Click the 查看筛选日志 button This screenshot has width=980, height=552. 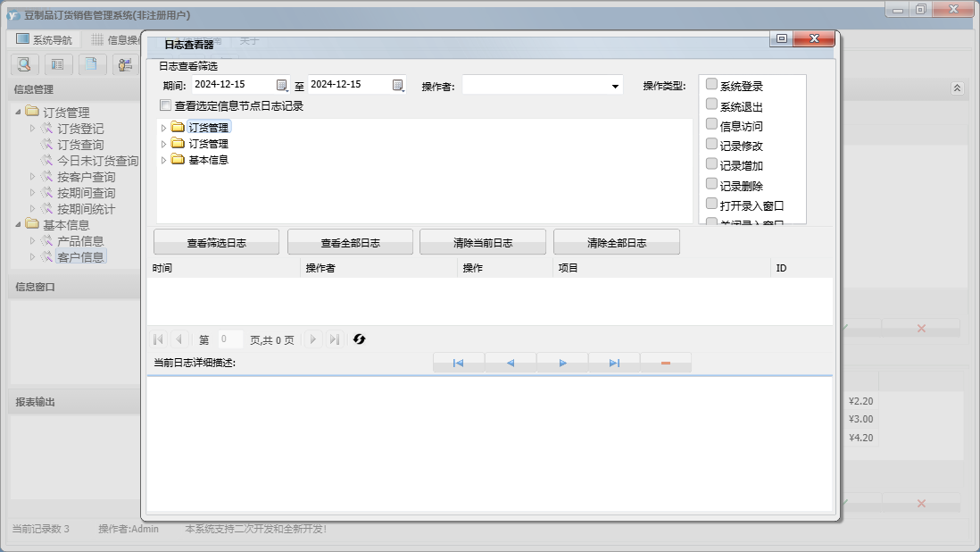216,243
